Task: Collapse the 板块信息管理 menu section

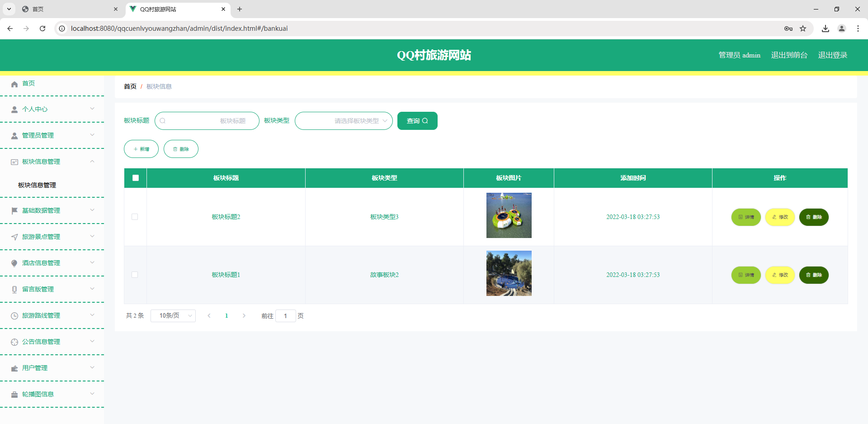Action: coord(92,162)
